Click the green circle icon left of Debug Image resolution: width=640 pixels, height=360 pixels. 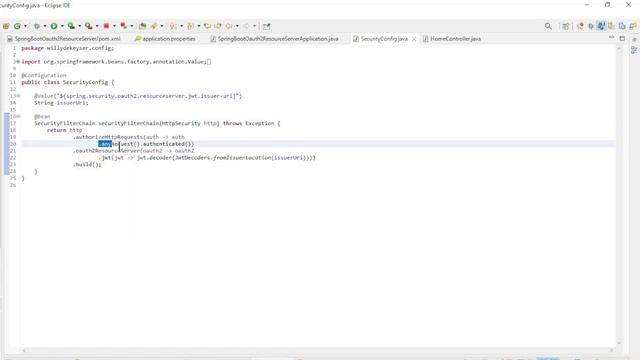point(17,26)
